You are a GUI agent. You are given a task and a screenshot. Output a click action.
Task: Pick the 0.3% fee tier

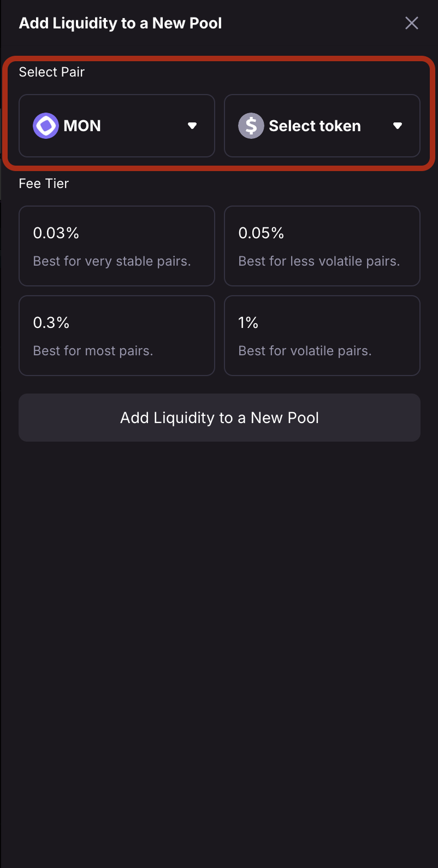point(51,323)
